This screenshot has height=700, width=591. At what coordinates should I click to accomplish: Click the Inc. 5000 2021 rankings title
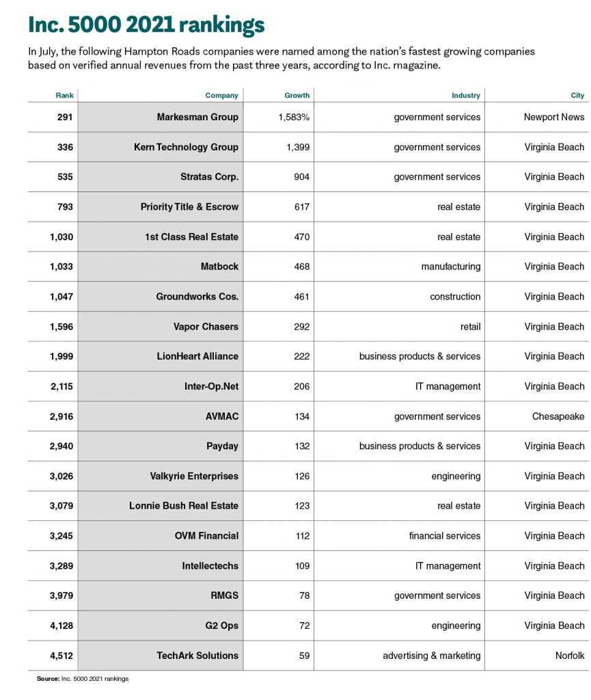coord(146,25)
